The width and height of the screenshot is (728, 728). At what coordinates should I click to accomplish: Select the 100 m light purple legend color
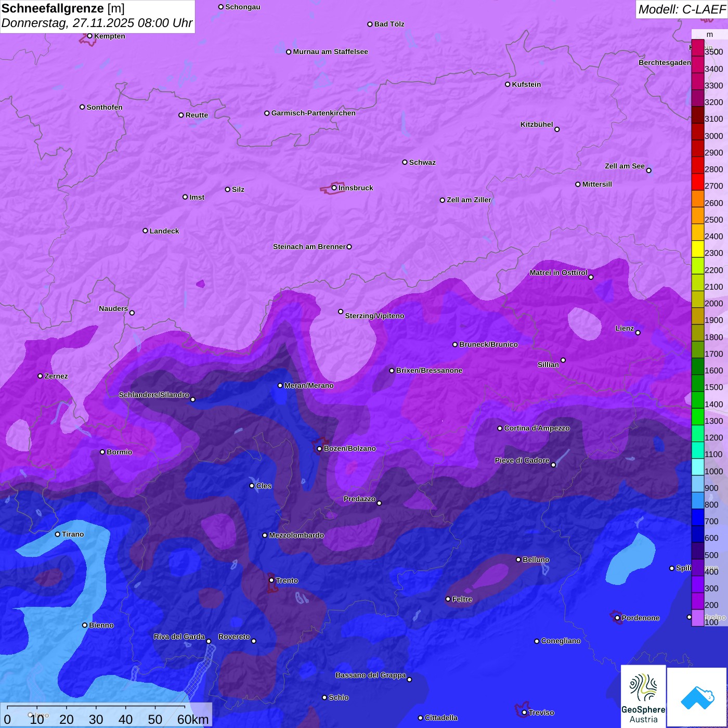pyautogui.click(x=697, y=618)
